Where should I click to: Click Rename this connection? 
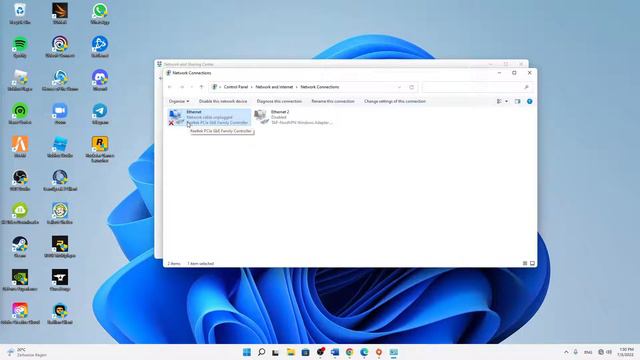(333, 101)
